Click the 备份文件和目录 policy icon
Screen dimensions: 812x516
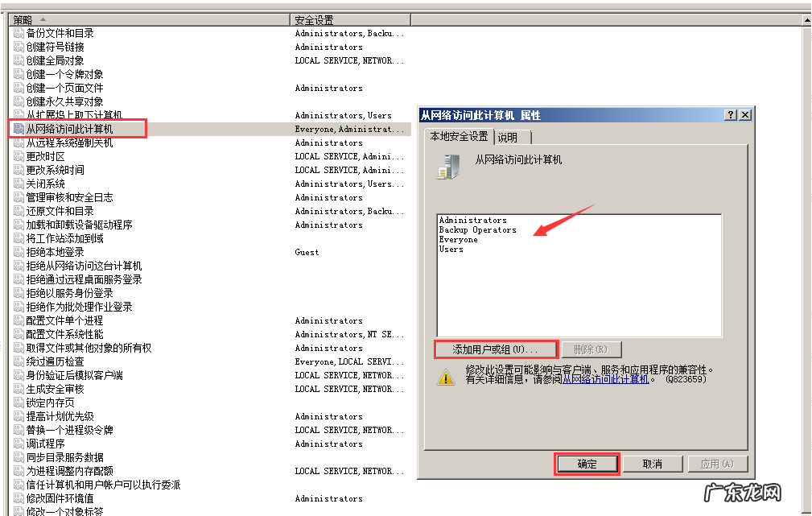click(18, 33)
